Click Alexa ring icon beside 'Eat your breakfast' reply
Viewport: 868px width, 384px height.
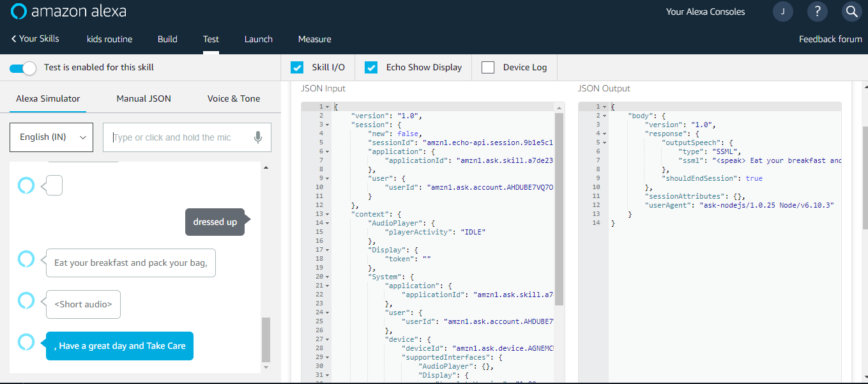[x=26, y=259]
